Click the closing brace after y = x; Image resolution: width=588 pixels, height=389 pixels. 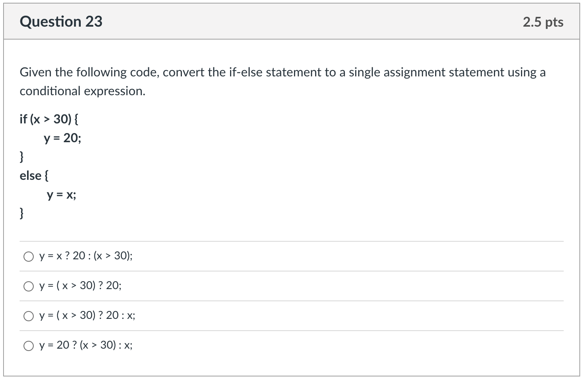point(22,213)
